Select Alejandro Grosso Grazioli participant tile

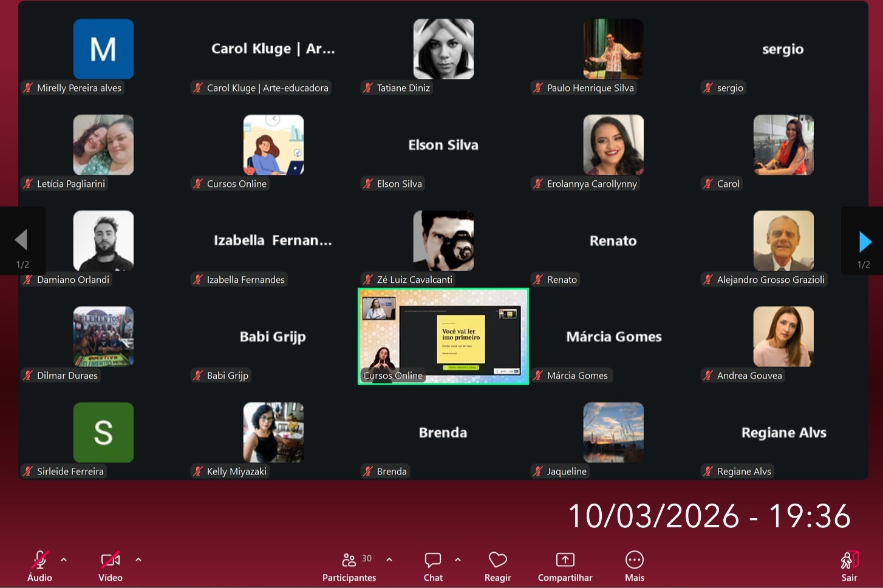tap(783, 240)
